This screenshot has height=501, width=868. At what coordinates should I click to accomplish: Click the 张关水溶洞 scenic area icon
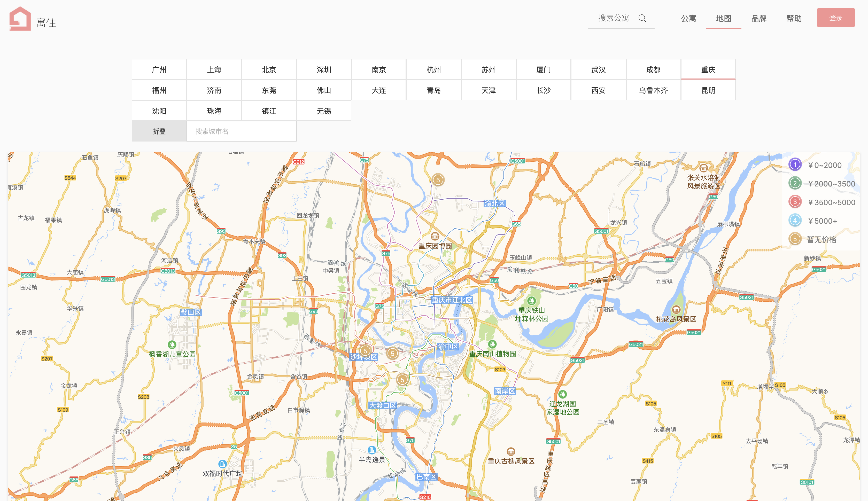pos(703,168)
